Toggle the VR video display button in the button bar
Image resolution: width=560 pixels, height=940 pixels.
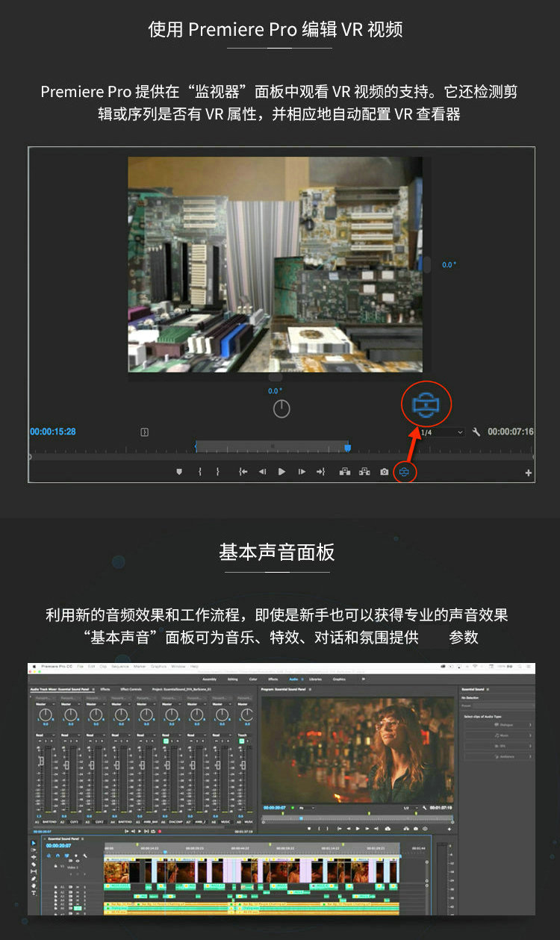404,472
